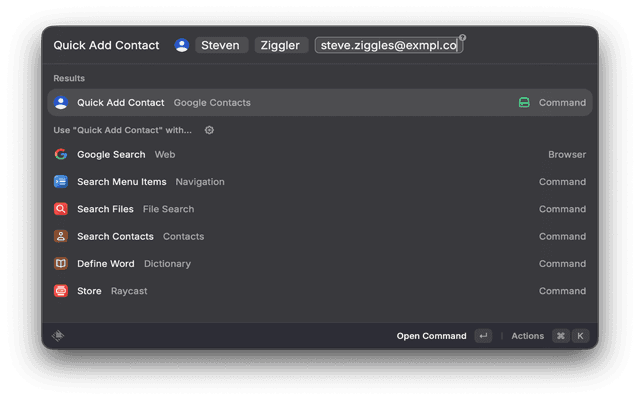
Task: Click the Google Search icon
Action: click(60, 154)
